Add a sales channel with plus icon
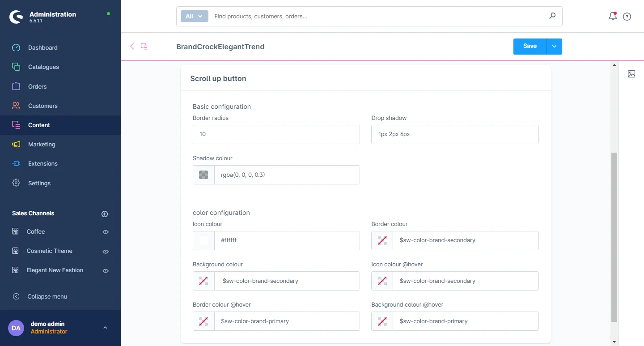Screen dimensions: 644x346 (105, 214)
